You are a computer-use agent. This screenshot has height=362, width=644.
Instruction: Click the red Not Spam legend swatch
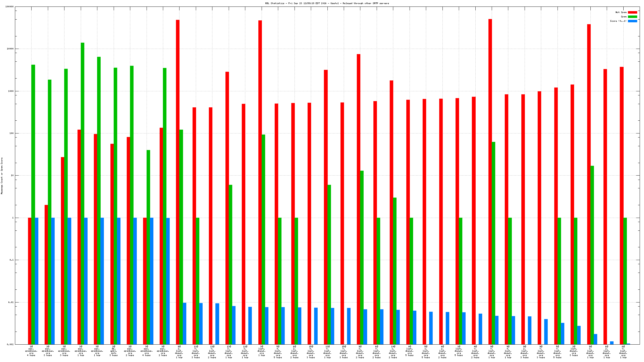632,12
